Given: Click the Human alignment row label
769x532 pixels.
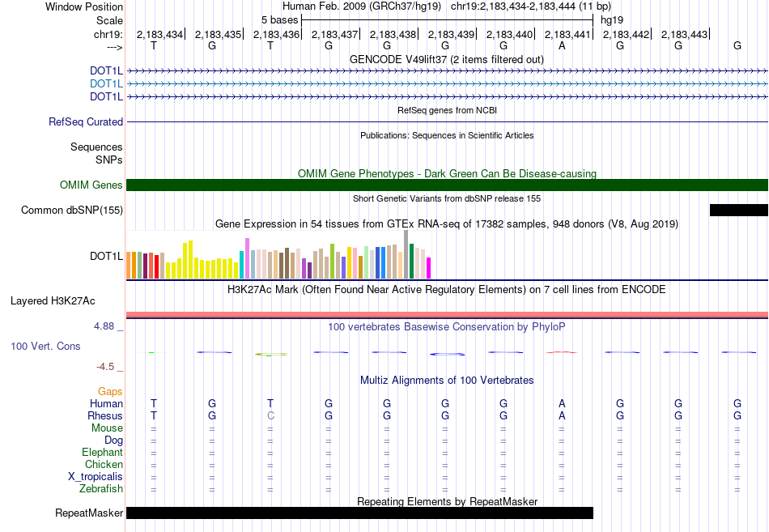Looking at the screenshot, I should pyautogui.click(x=106, y=403).
